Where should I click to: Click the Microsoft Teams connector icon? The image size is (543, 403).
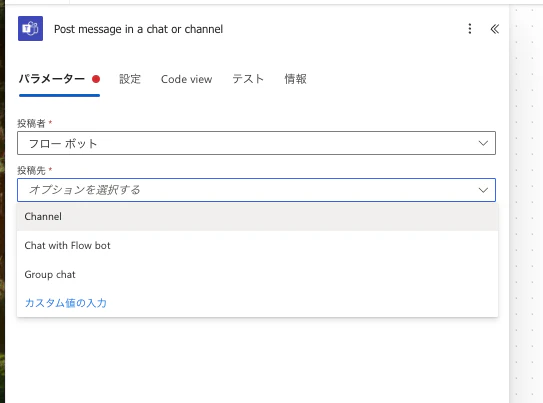pos(30,28)
